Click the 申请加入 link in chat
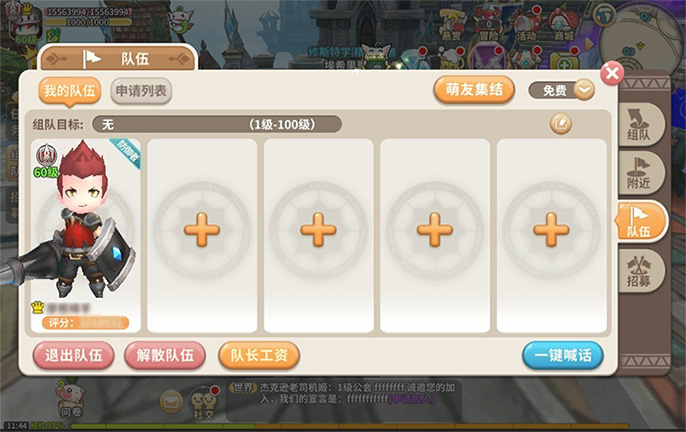The image size is (686, 432). (411, 399)
